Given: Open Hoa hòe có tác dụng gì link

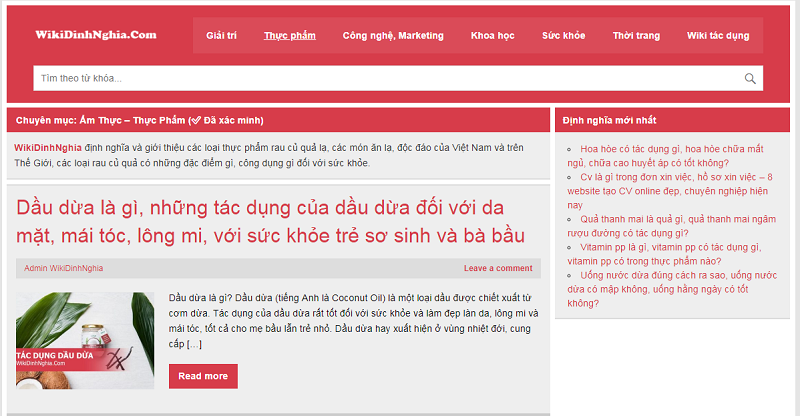Looking at the screenshot, I should pos(665,156).
